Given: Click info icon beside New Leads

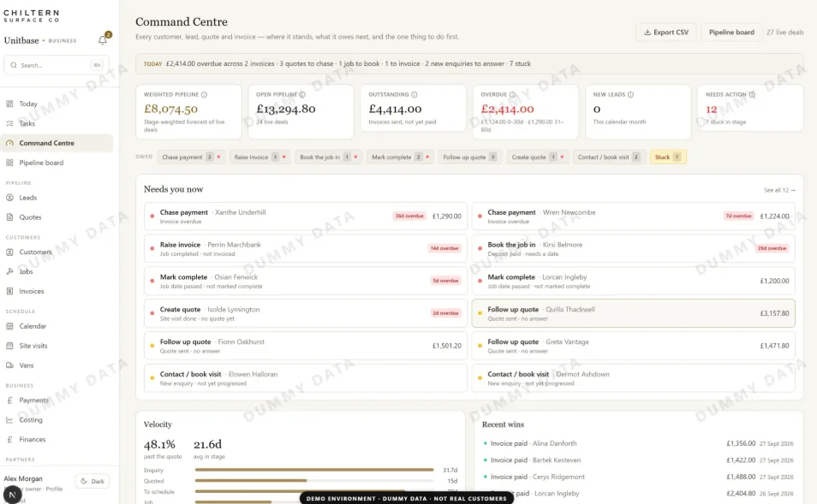Looking at the screenshot, I should point(630,95).
